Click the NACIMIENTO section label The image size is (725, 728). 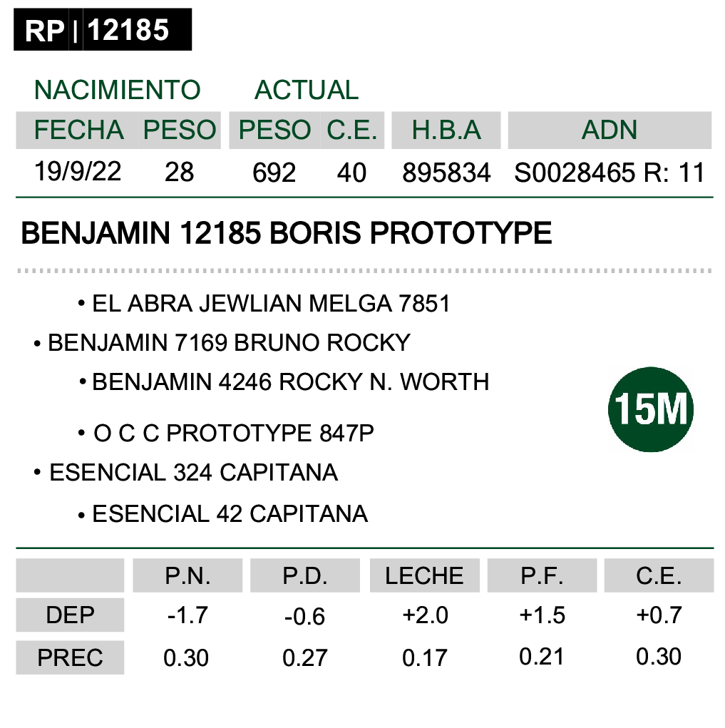(118, 90)
